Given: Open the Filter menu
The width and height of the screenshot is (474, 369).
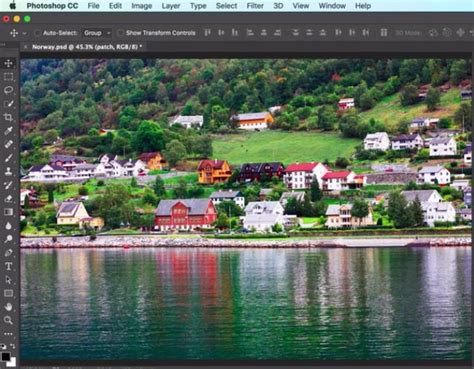Looking at the screenshot, I should point(255,6).
